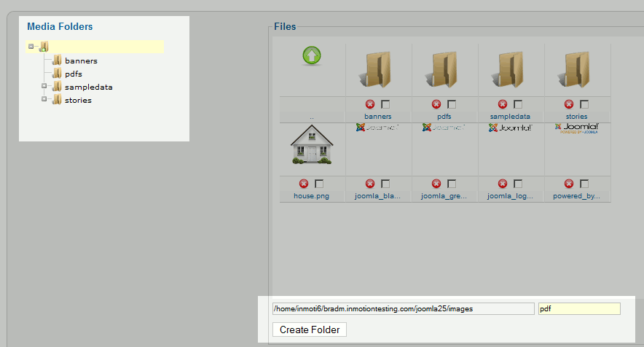Image resolution: width=644 pixels, height=347 pixels.
Task: Expand the sampledata tree node
Action: pyautogui.click(x=44, y=86)
